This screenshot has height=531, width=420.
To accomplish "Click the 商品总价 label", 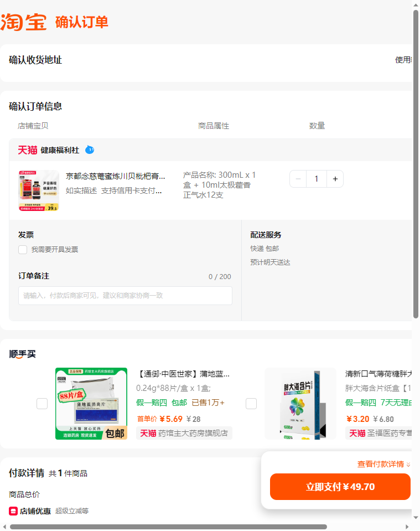I will point(24,494).
